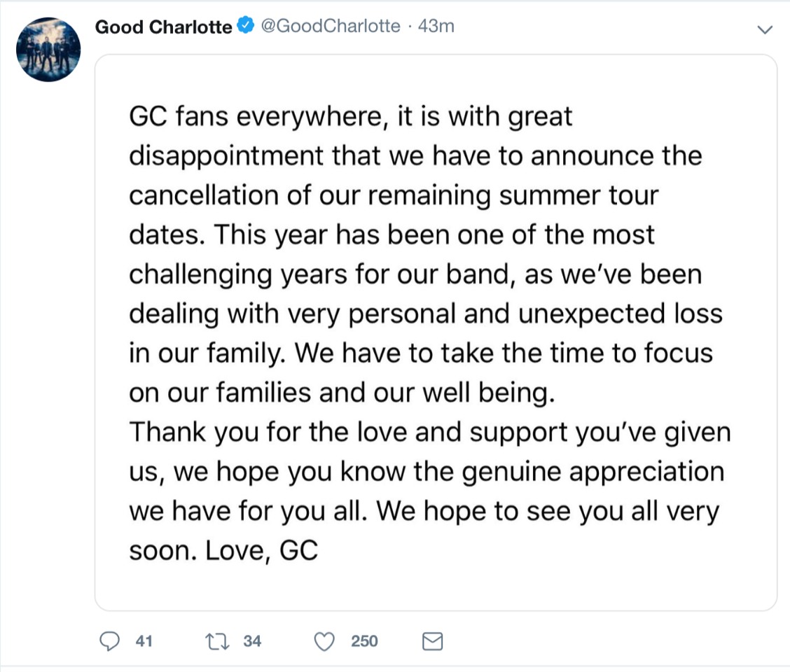Click the like count of 250
The height and width of the screenshot is (672, 790).
click(364, 640)
